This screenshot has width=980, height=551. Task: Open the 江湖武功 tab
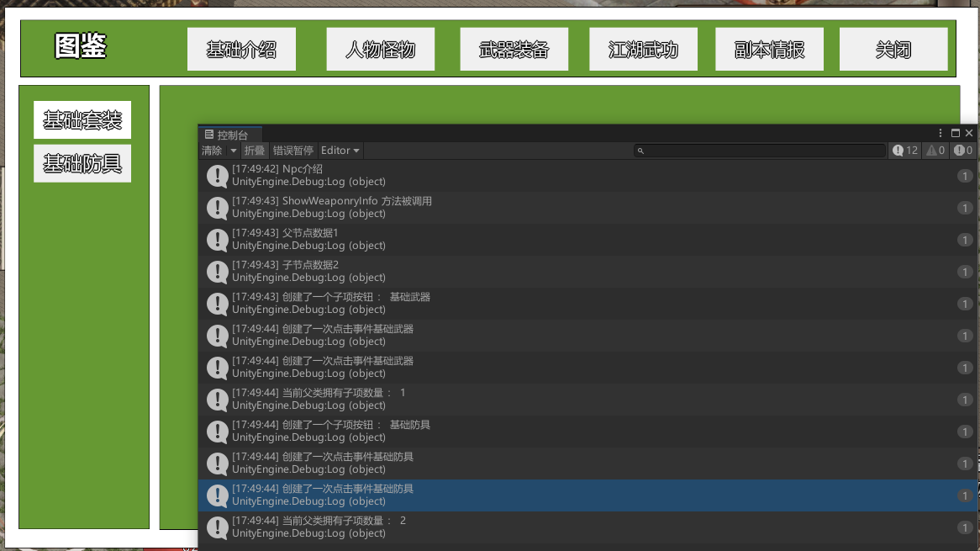[x=643, y=49]
